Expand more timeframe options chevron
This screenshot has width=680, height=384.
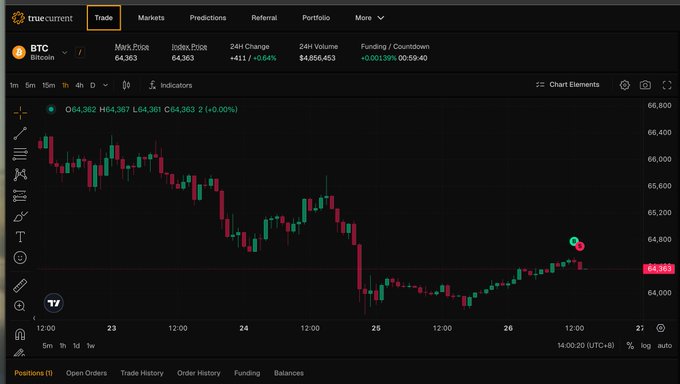[x=105, y=85]
